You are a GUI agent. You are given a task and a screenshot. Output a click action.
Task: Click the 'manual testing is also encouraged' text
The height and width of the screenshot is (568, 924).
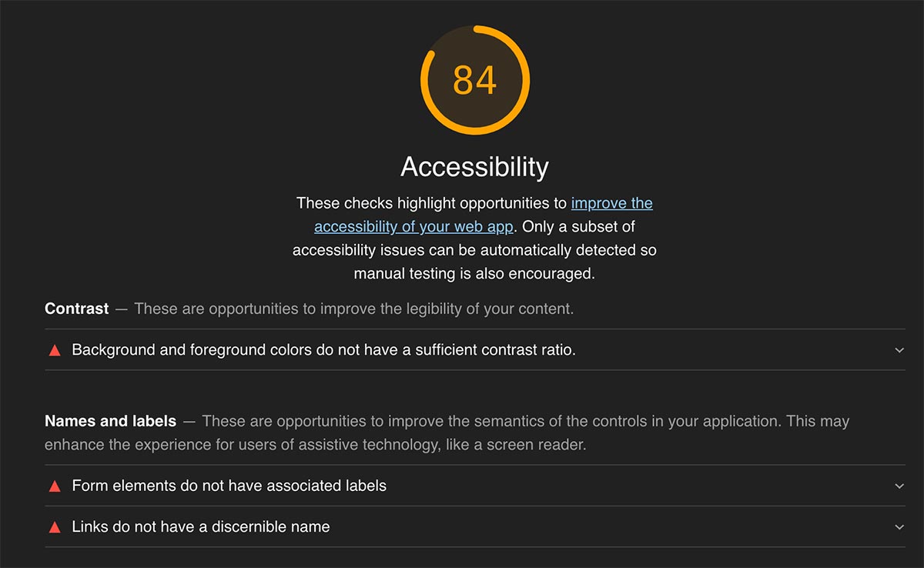pos(474,273)
